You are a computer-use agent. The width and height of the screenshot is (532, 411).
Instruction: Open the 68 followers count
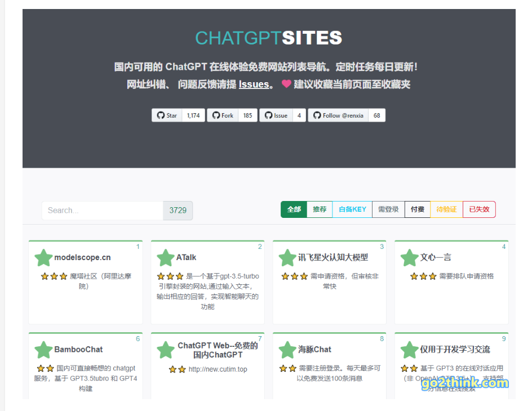(x=377, y=115)
